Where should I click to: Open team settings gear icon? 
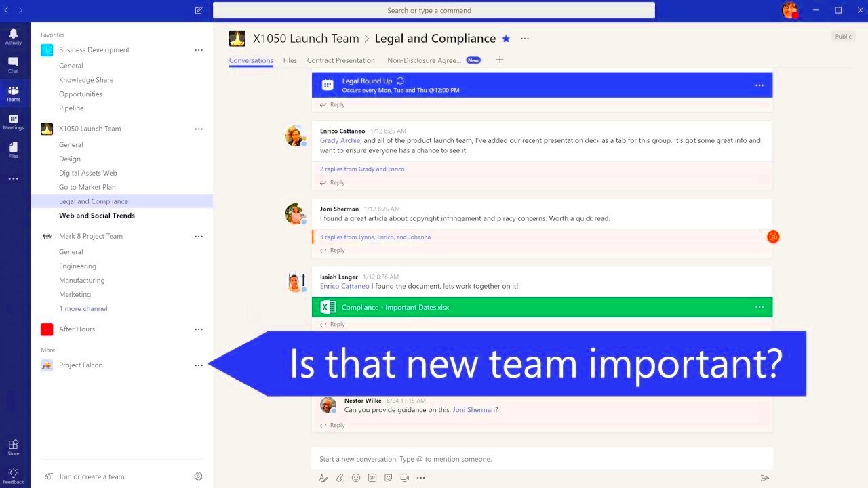pyautogui.click(x=198, y=476)
